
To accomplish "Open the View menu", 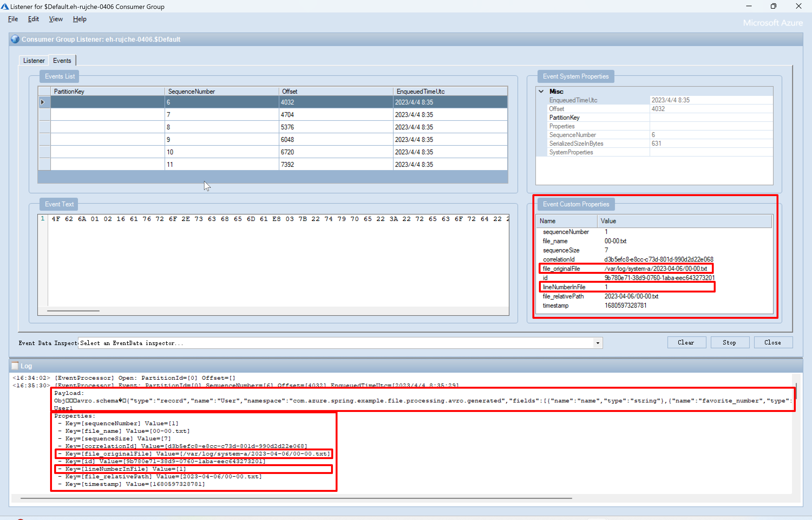I will [x=56, y=19].
